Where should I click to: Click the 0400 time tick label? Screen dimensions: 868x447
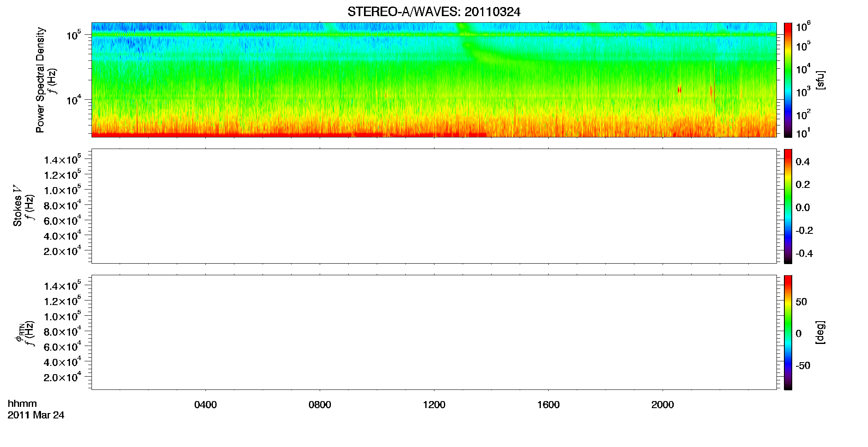pyautogui.click(x=205, y=405)
